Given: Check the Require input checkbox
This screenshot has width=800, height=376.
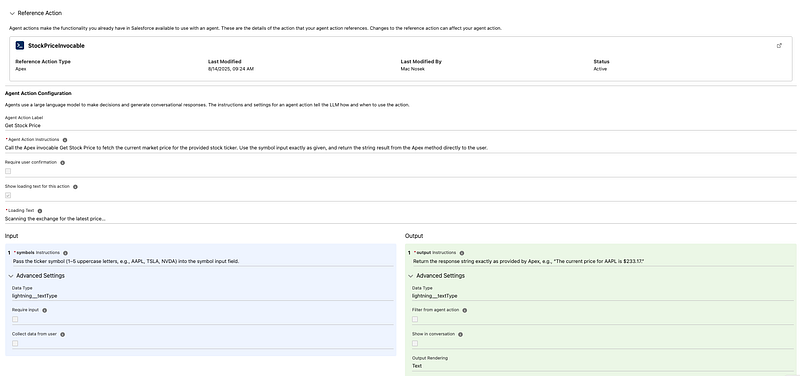Looking at the screenshot, I should [x=15, y=319].
